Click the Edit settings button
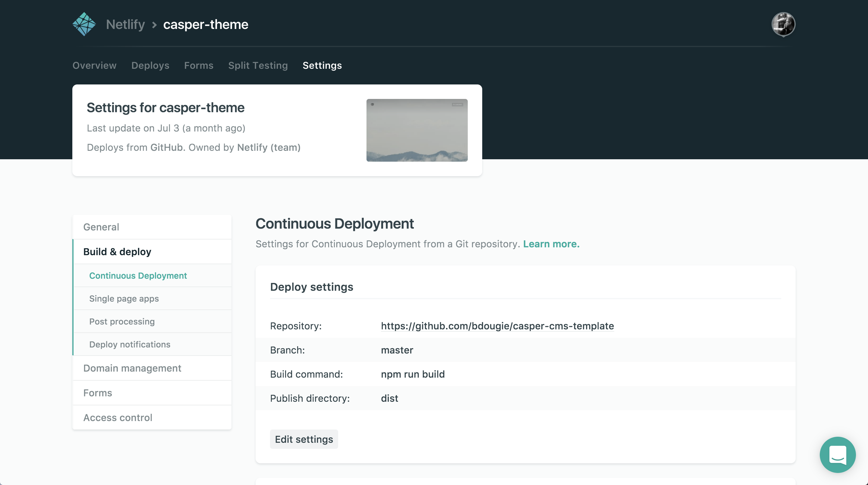This screenshot has width=868, height=485. (303, 439)
